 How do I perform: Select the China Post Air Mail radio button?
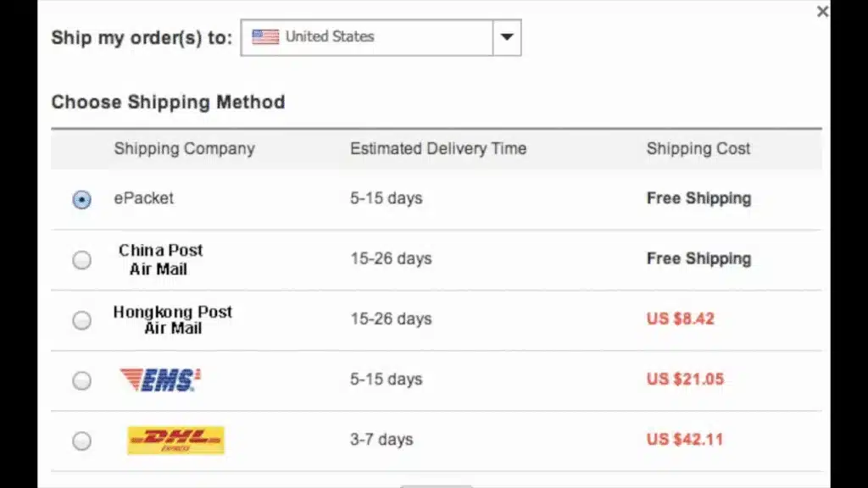point(81,259)
